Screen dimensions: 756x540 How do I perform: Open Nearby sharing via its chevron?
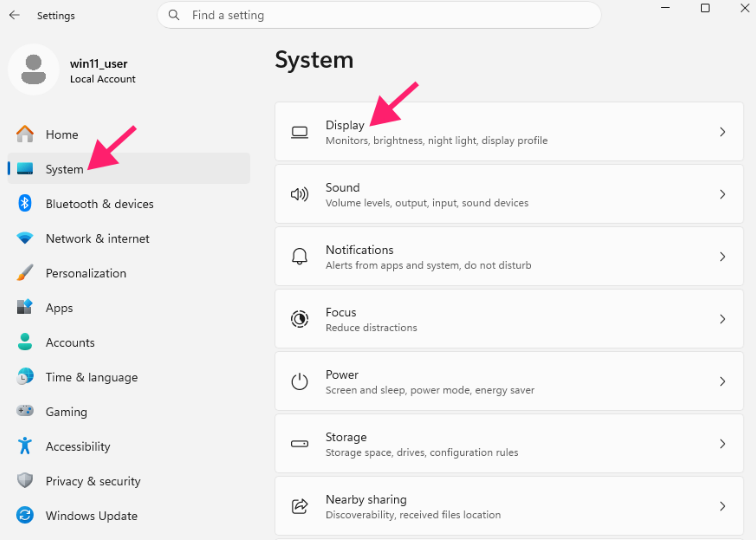click(x=722, y=506)
